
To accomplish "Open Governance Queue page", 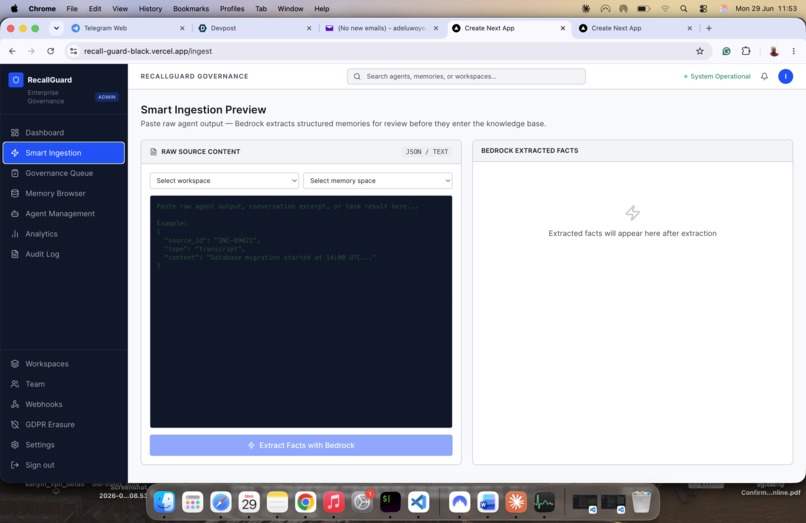I will [64, 173].
